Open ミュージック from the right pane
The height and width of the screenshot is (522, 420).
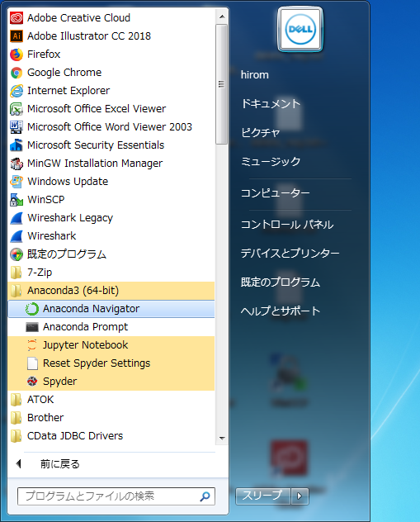point(271,162)
